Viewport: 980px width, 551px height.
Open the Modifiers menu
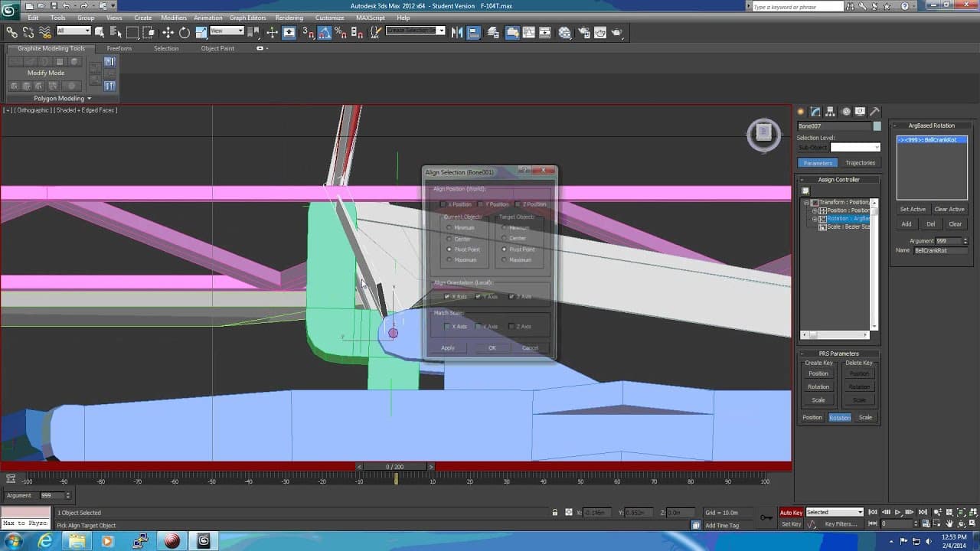tap(174, 18)
